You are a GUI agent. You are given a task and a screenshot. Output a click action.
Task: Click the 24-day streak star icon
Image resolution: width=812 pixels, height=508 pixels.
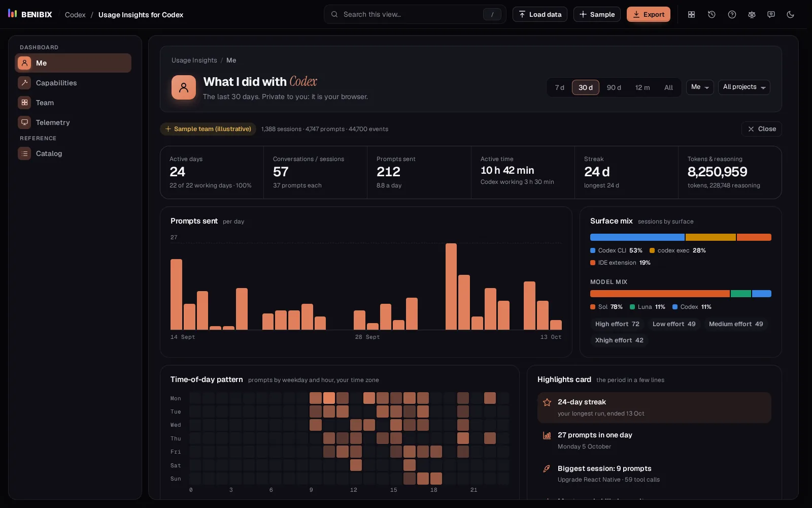pyautogui.click(x=547, y=402)
